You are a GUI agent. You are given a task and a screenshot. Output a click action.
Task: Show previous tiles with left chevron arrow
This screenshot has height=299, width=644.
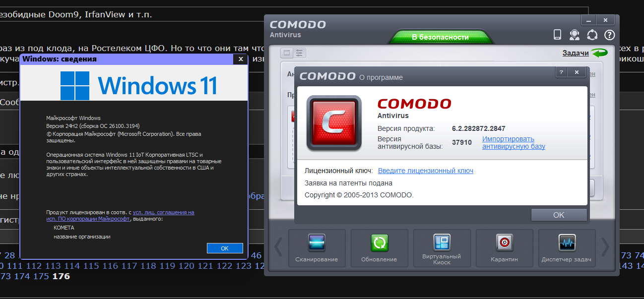278,246
